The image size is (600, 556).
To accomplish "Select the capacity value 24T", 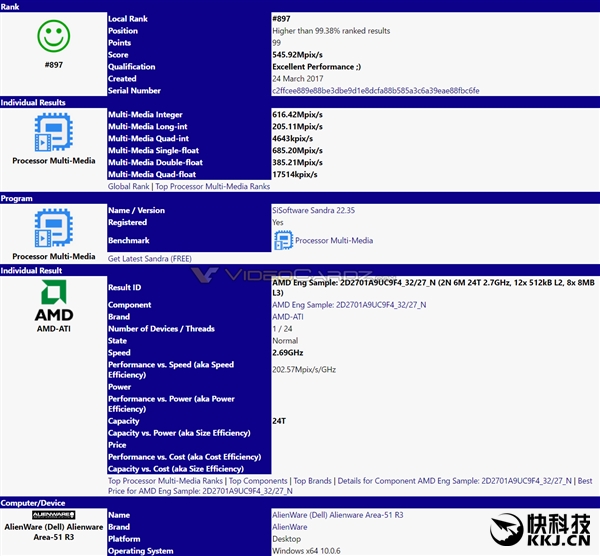I will click(279, 421).
